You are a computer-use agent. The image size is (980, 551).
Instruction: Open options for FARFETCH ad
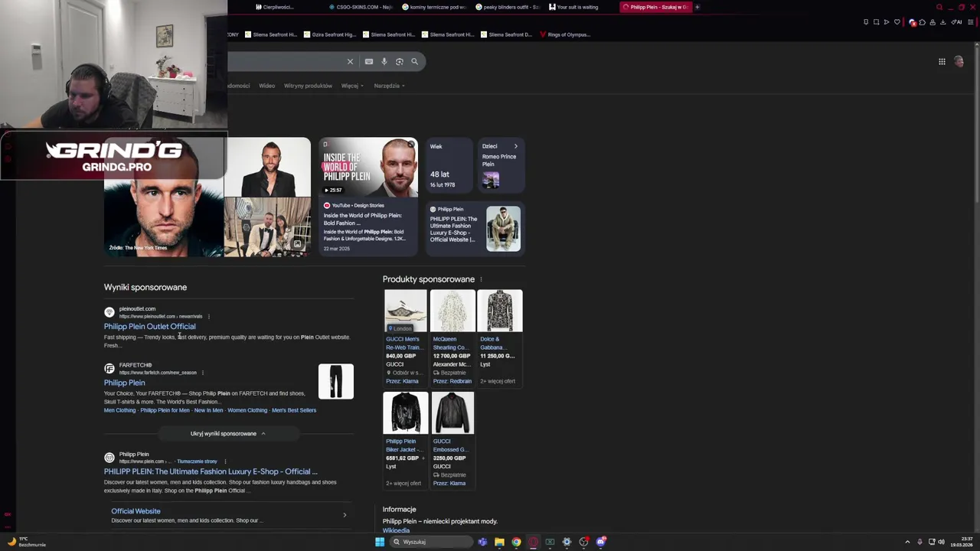pyautogui.click(x=203, y=373)
